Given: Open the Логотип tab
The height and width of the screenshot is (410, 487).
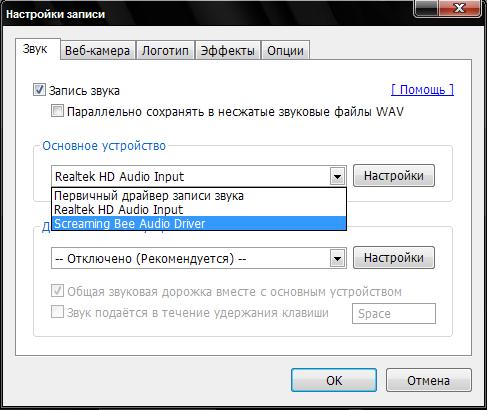Looking at the screenshot, I should tap(165, 51).
